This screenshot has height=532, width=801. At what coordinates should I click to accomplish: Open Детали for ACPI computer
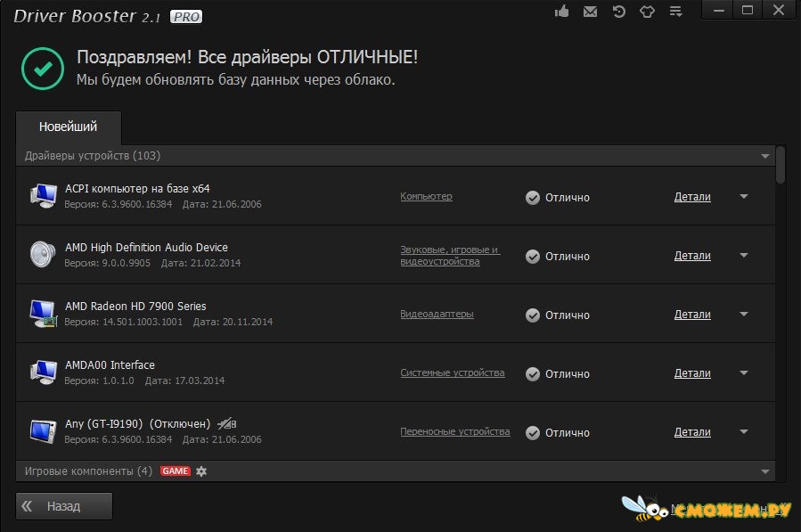692,197
